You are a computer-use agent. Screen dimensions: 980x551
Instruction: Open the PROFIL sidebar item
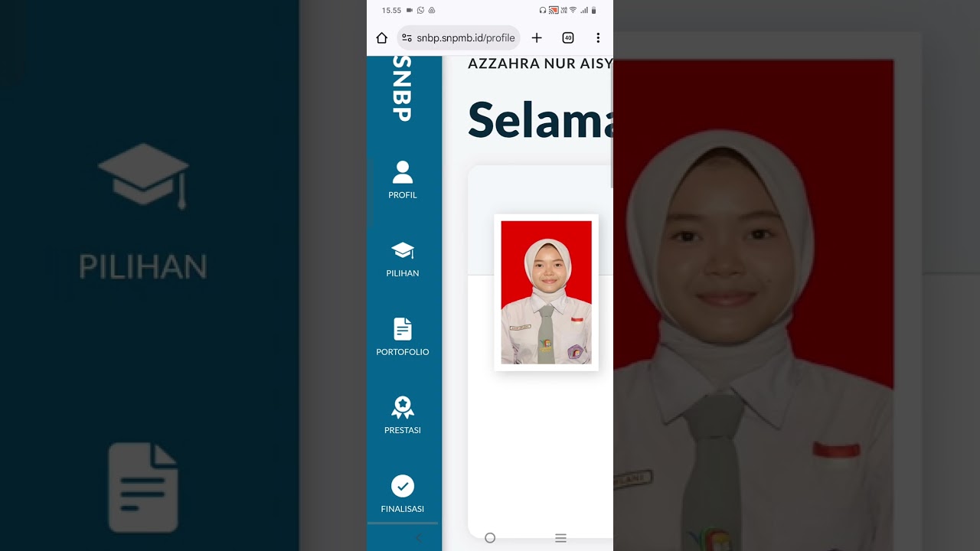[403, 181]
